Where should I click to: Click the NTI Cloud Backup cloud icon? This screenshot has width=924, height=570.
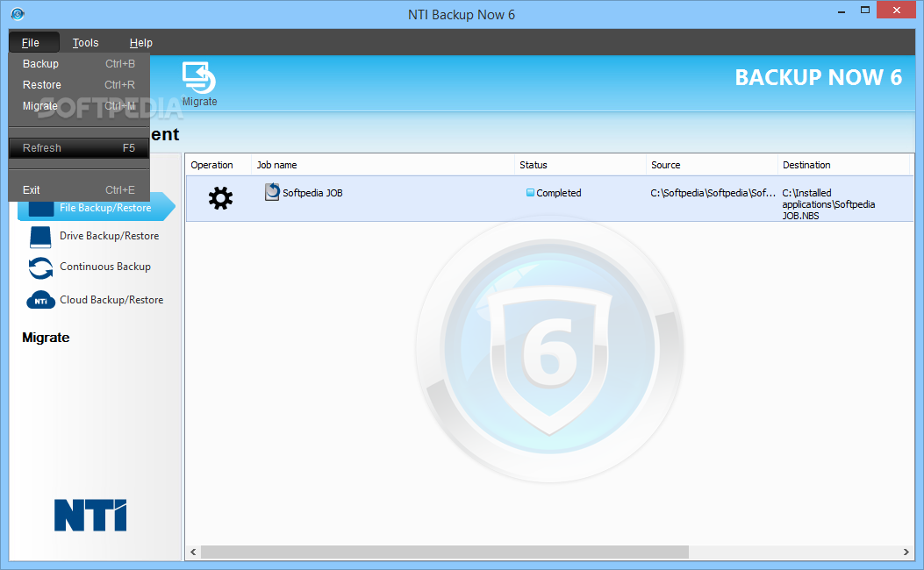tap(40, 300)
